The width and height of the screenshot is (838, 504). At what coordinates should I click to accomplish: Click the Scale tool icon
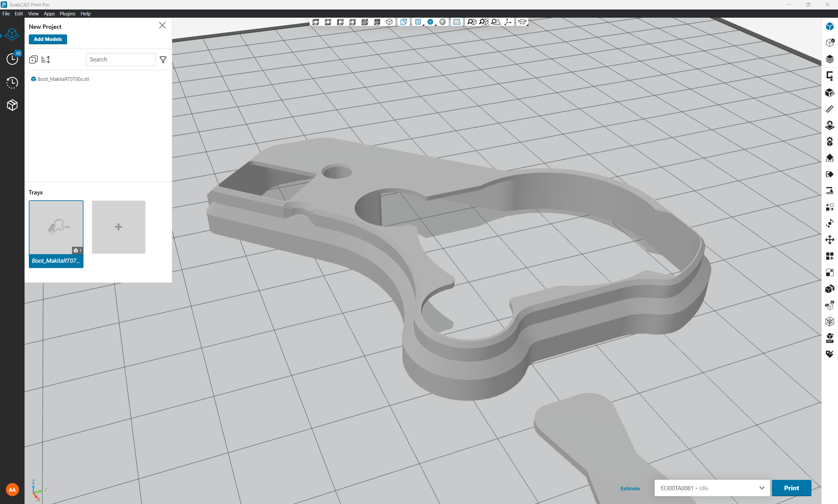coord(829,272)
